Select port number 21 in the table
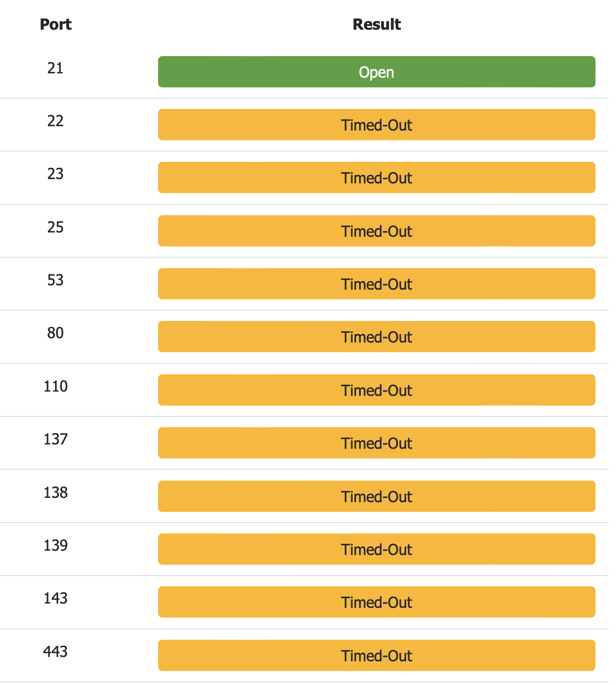616x685 pixels. point(55,68)
